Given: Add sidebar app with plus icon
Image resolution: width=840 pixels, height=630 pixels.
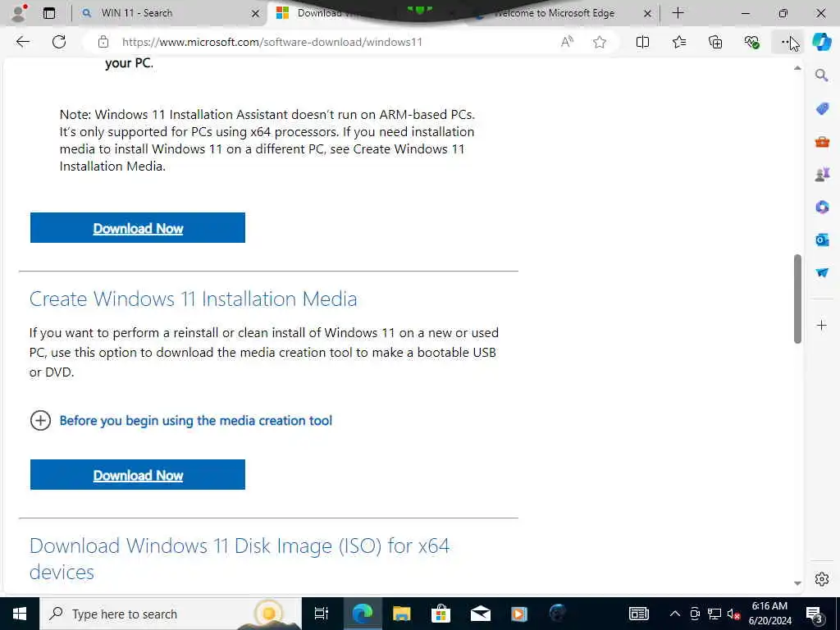Looking at the screenshot, I should 822,325.
